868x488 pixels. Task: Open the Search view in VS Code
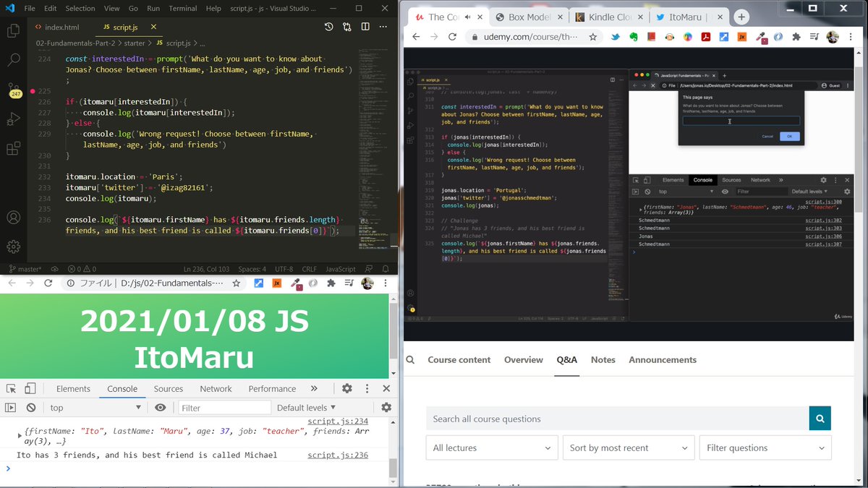pyautogui.click(x=13, y=61)
